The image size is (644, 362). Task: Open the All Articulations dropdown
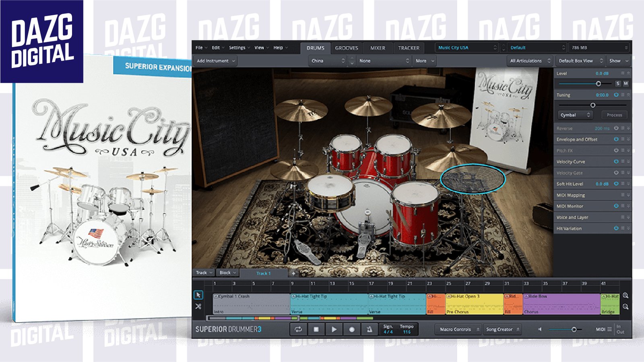click(530, 61)
